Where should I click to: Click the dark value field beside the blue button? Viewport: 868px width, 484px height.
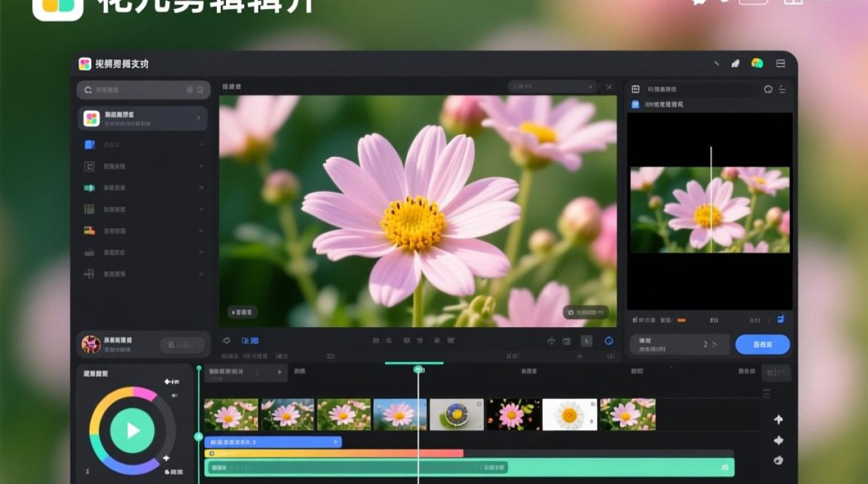pyautogui.click(x=680, y=345)
